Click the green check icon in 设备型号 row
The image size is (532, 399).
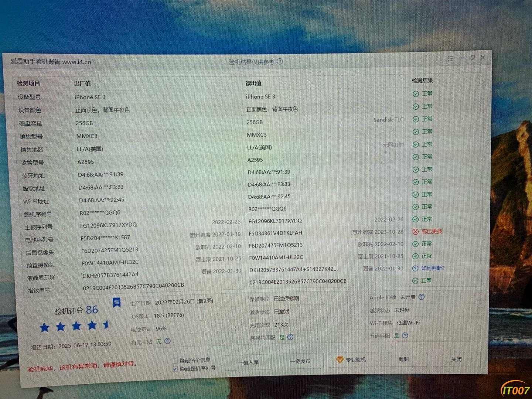pyautogui.click(x=416, y=94)
